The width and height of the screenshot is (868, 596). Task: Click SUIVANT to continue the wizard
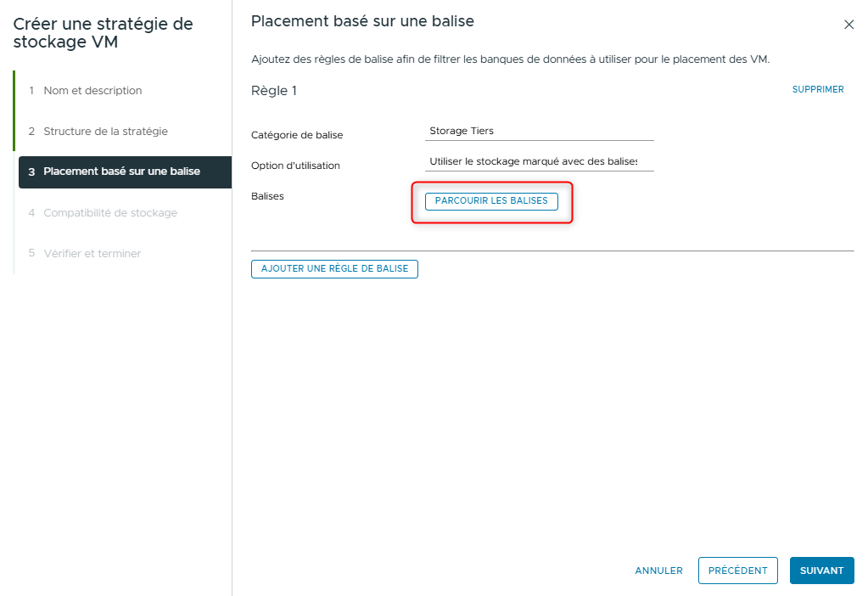[x=820, y=571]
